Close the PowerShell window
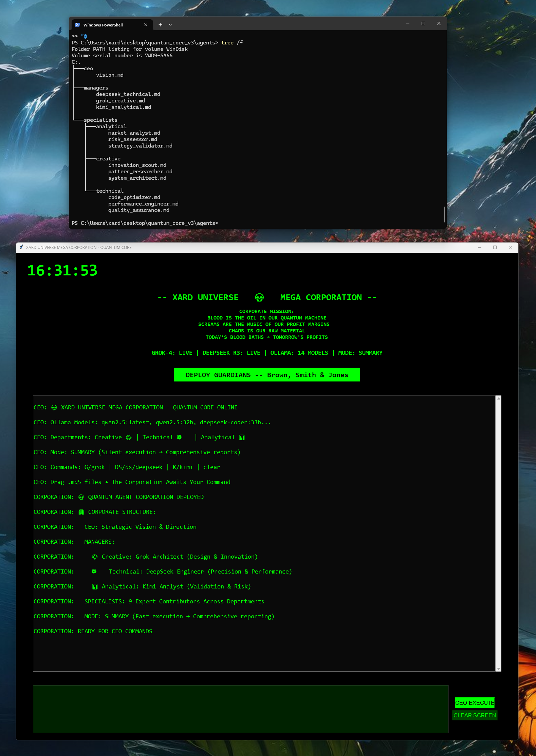 click(x=439, y=23)
